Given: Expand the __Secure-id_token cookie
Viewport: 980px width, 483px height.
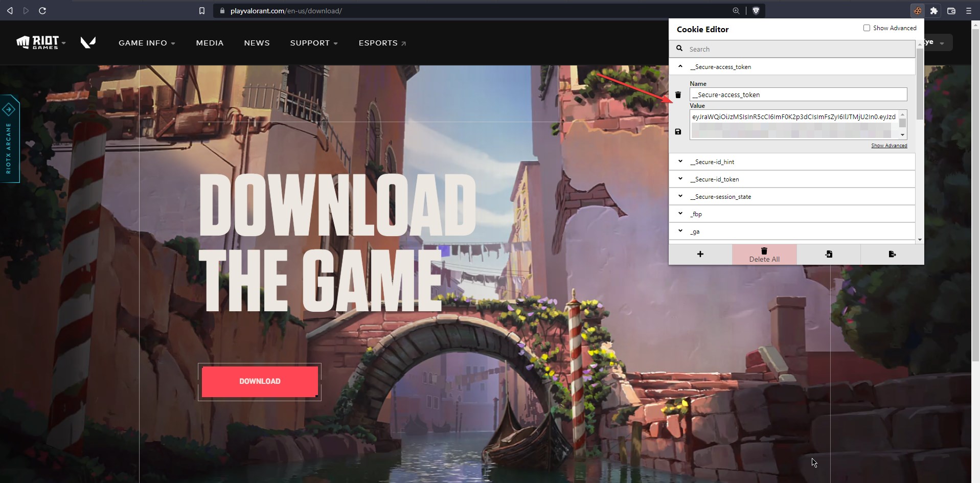Looking at the screenshot, I should click(680, 179).
